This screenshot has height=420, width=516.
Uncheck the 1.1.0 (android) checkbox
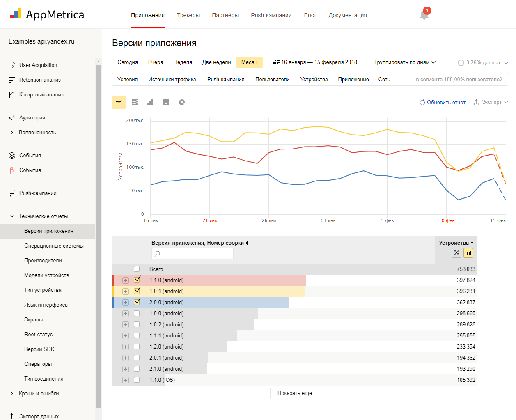[x=137, y=280]
